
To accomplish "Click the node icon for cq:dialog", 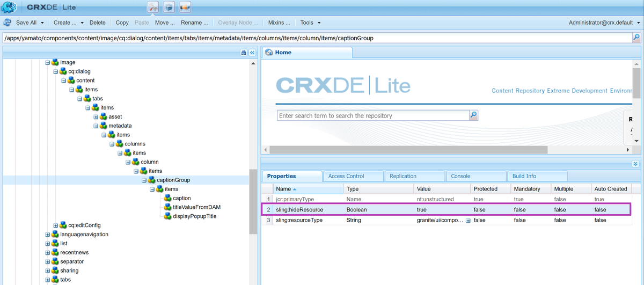I will coord(63,71).
